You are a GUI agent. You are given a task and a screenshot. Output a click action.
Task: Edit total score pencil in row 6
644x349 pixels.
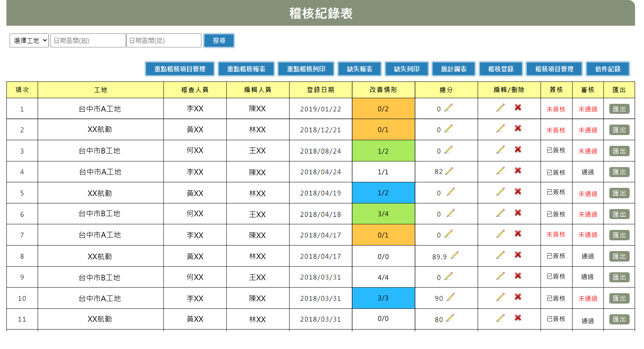pyautogui.click(x=451, y=213)
